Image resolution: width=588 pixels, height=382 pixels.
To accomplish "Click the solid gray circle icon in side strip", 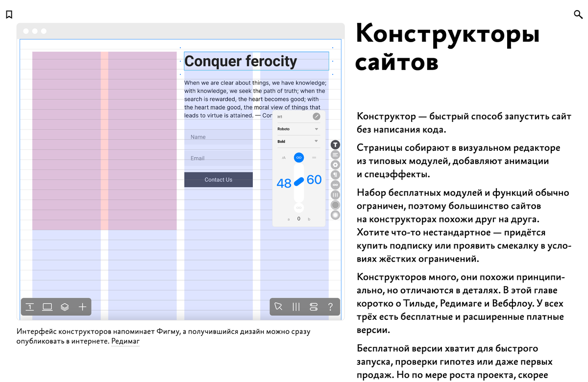I will (335, 205).
